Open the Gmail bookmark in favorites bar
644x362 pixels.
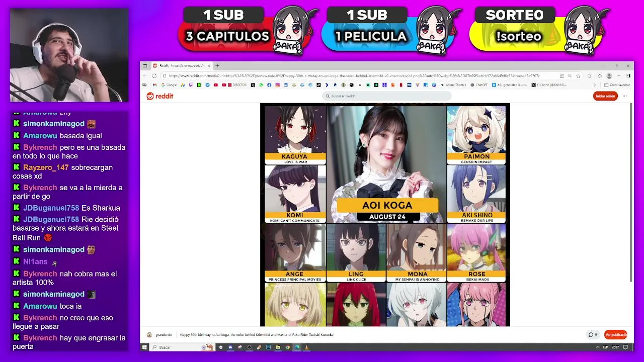(x=154, y=85)
